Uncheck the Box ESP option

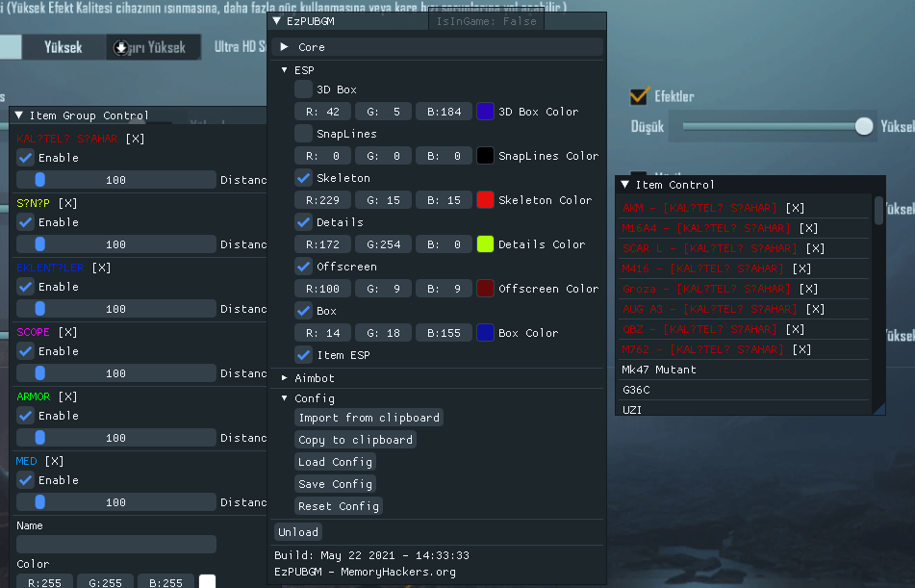[303, 311]
